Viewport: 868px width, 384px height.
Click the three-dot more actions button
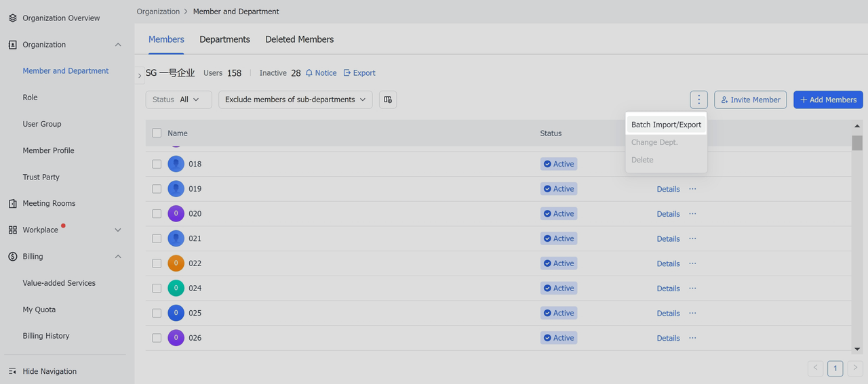click(698, 100)
